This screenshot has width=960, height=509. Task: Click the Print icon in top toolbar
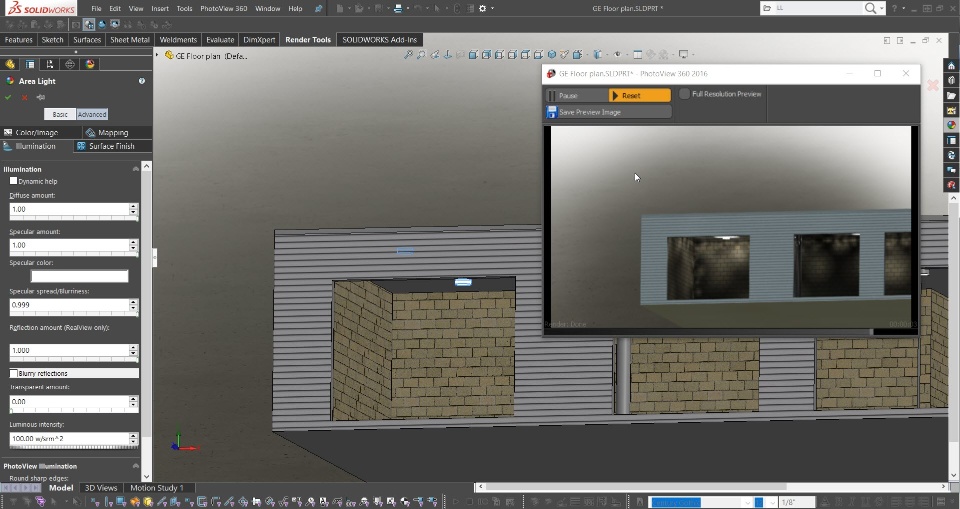pos(398,9)
